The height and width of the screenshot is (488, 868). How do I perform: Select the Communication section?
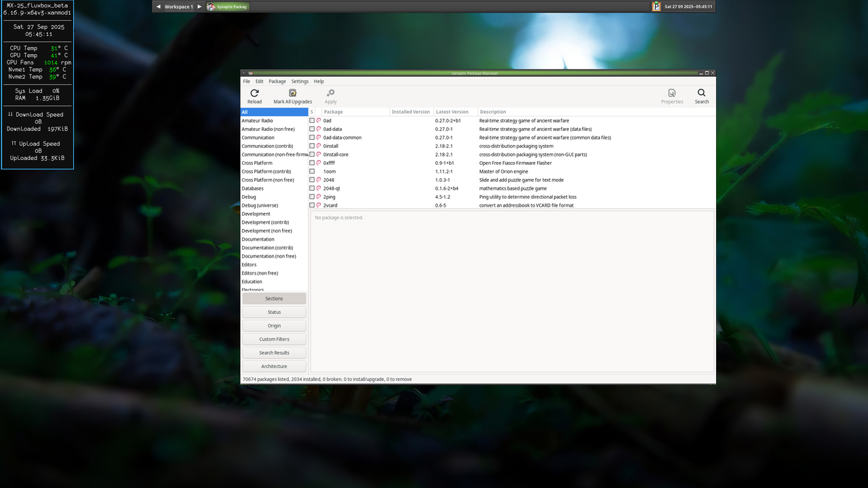pos(275,138)
